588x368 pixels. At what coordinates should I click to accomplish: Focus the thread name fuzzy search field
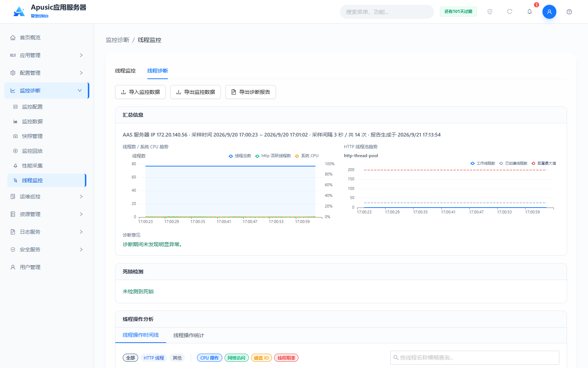pos(475,358)
